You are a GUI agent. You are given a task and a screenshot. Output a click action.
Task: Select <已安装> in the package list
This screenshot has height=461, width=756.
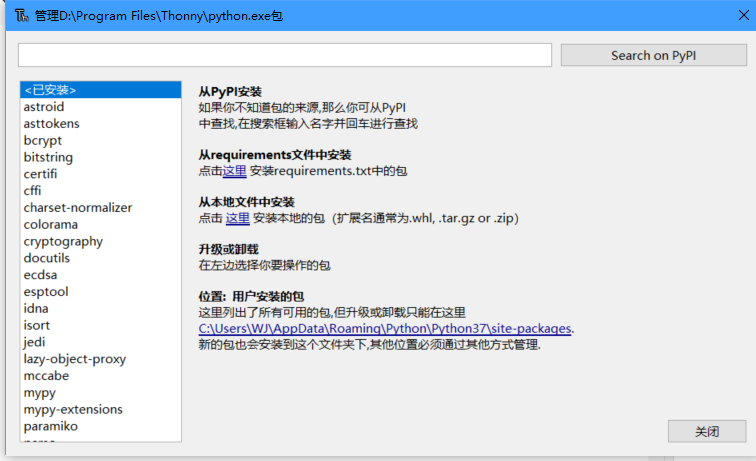[101, 90]
